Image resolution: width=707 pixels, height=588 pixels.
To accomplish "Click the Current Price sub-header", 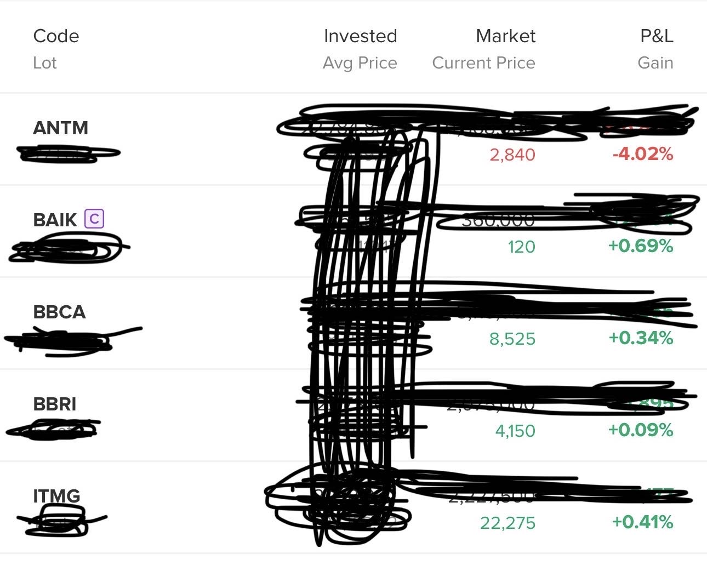I will coord(483,63).
